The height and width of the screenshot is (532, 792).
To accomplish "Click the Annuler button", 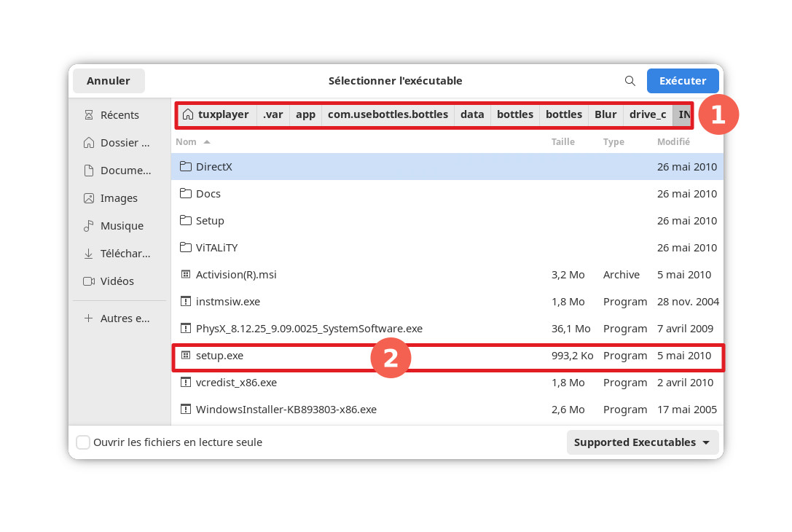I will click(109, 81).
